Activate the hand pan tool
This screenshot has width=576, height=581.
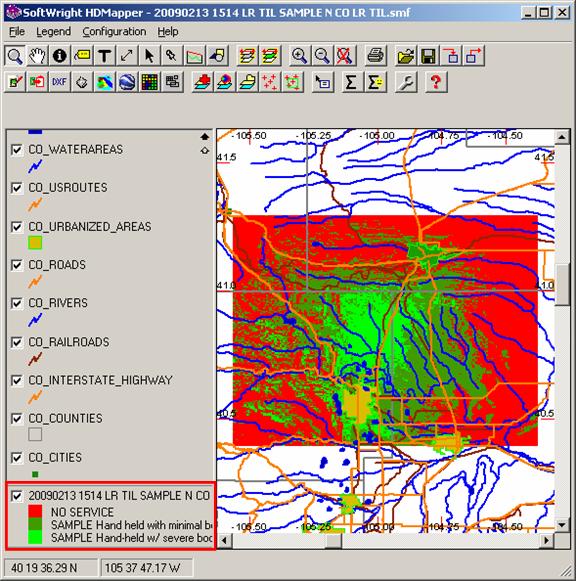coord(37,56)
